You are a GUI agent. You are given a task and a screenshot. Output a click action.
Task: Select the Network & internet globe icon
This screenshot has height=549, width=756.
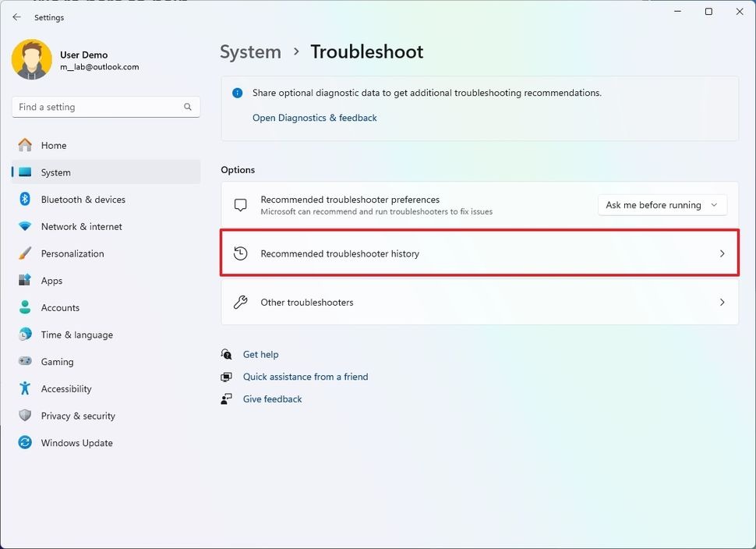[24, 226]
